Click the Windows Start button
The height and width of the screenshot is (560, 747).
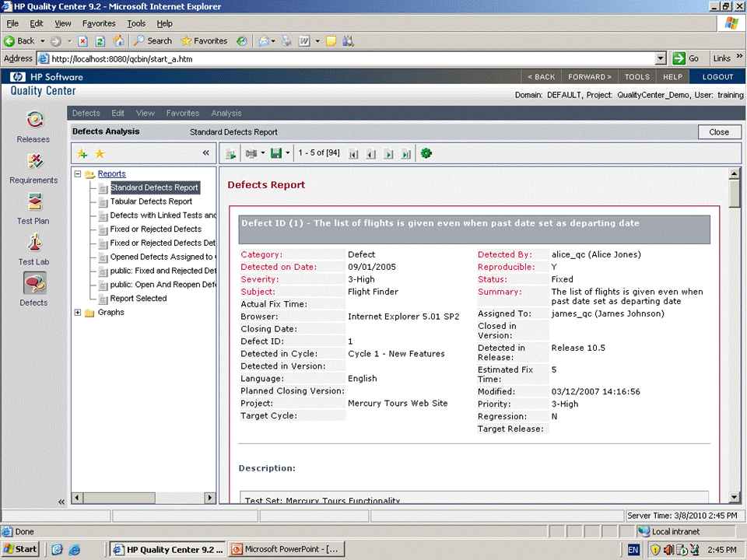coord(19,549)
